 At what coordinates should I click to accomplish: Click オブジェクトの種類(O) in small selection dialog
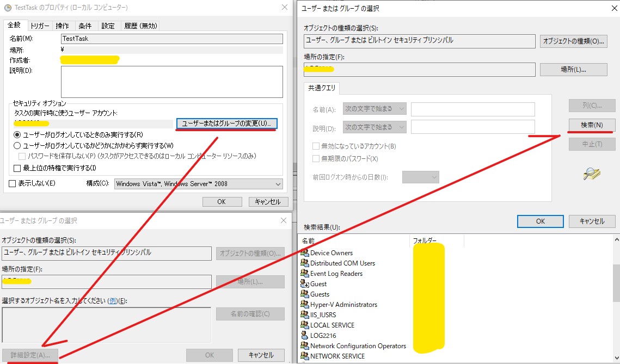pos(250,254)
